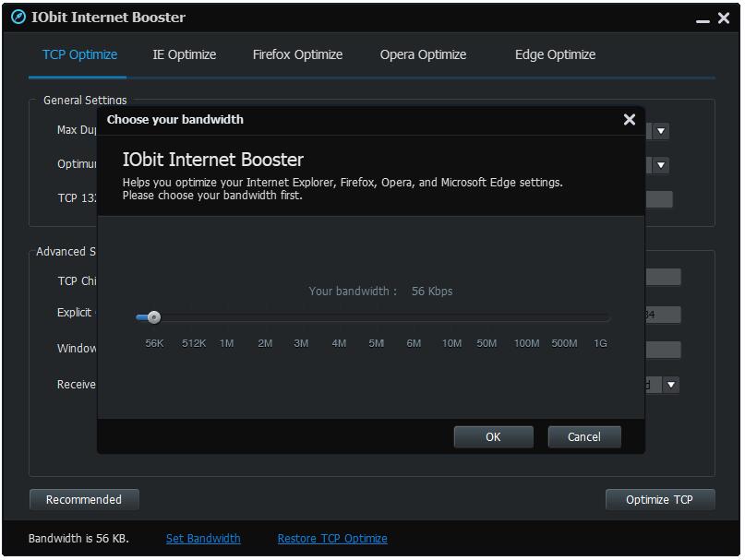This screenshot has height=560, width=745.
Task: Click the Choose your bandwidth dialog title
Action: [174, 119]
